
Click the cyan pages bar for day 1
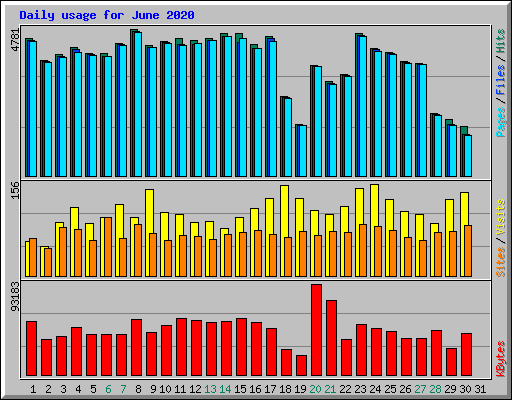click(x=33, y=109)
